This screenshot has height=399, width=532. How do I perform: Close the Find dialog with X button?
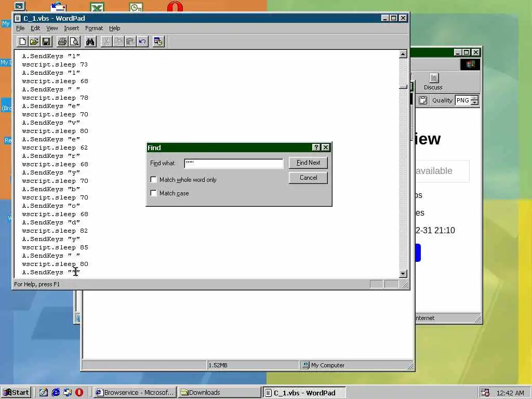(326, 147)
